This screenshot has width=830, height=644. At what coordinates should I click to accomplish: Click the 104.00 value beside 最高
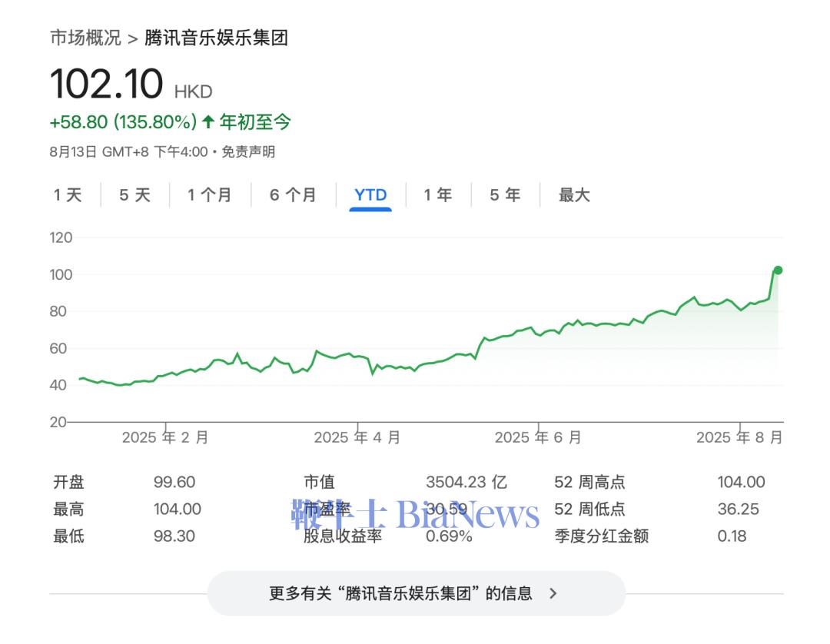178,509
